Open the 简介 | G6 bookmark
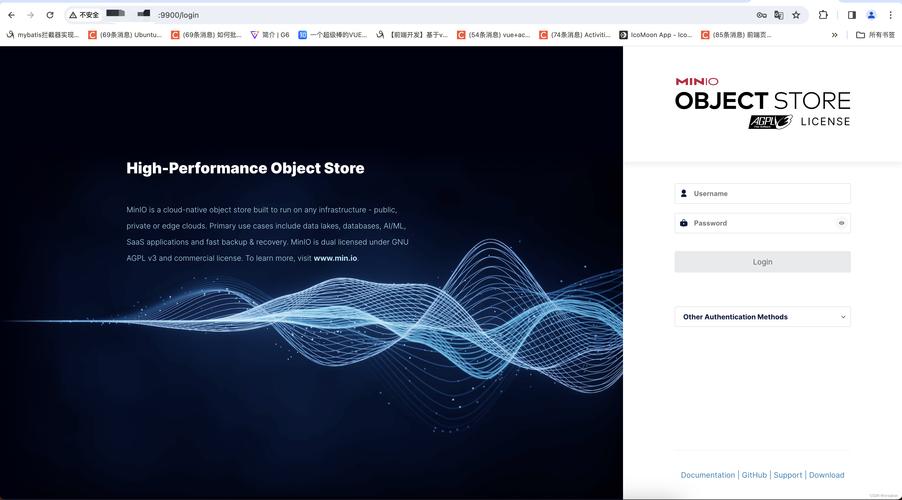 point(270,35)
